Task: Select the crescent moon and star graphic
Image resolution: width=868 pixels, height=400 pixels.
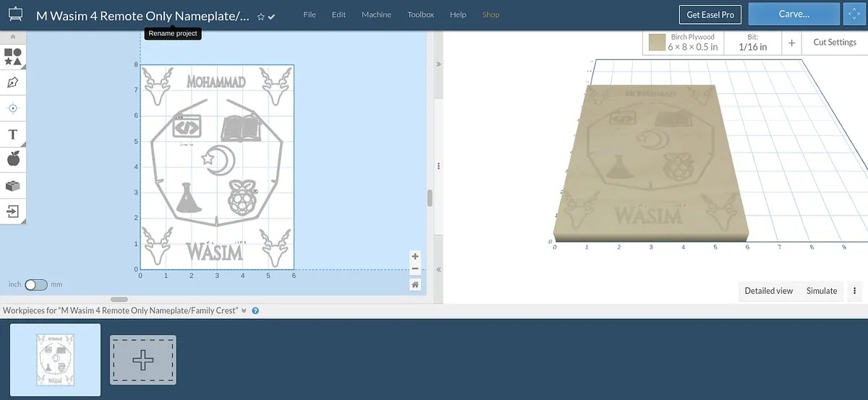Action: click(x=218, y=159)
